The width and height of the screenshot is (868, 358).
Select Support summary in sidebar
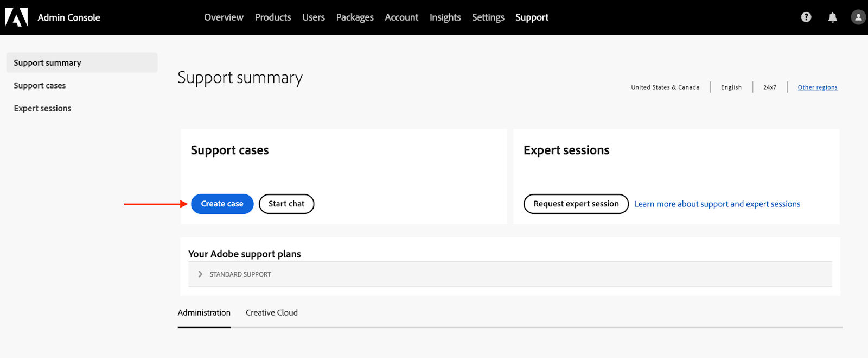point(82,62)
